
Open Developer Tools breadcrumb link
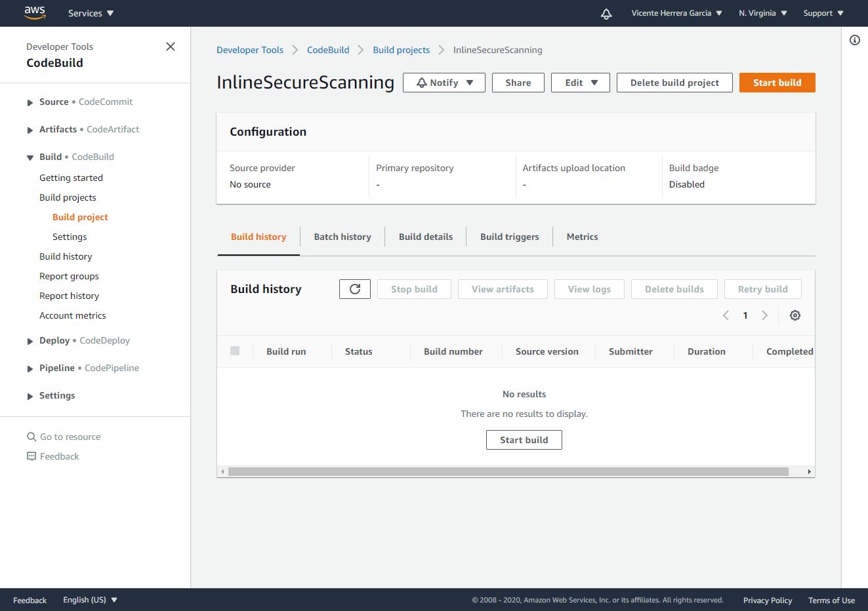250,50
